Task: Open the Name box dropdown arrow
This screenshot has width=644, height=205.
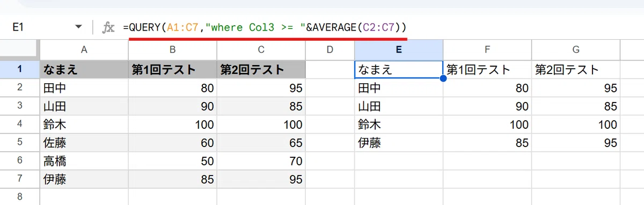Action: point(79,27)
